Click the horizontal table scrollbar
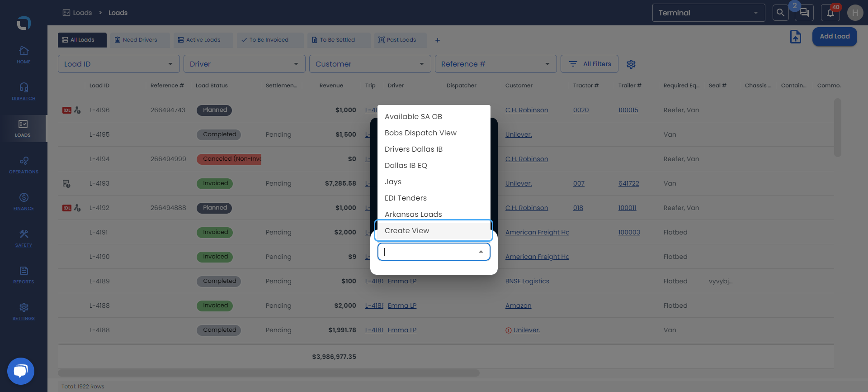The height and width of the screenshot is (392, 868). (x=269, y=373)
